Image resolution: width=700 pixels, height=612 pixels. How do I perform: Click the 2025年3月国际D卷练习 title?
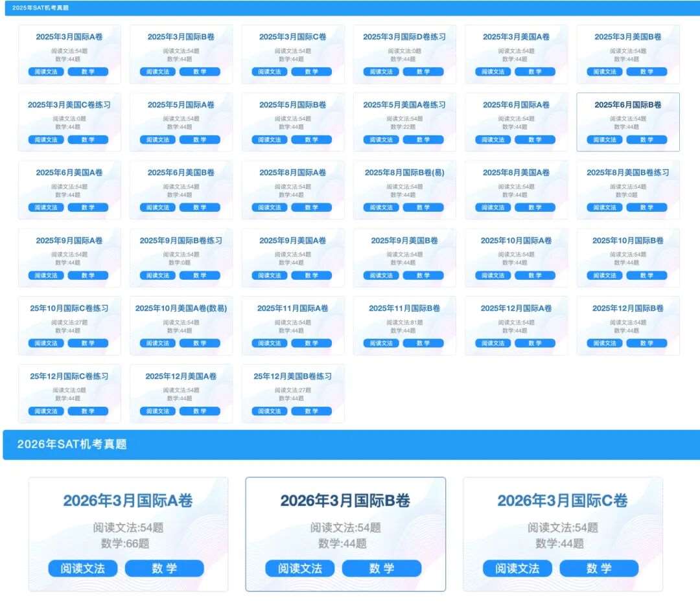point(404,37)
